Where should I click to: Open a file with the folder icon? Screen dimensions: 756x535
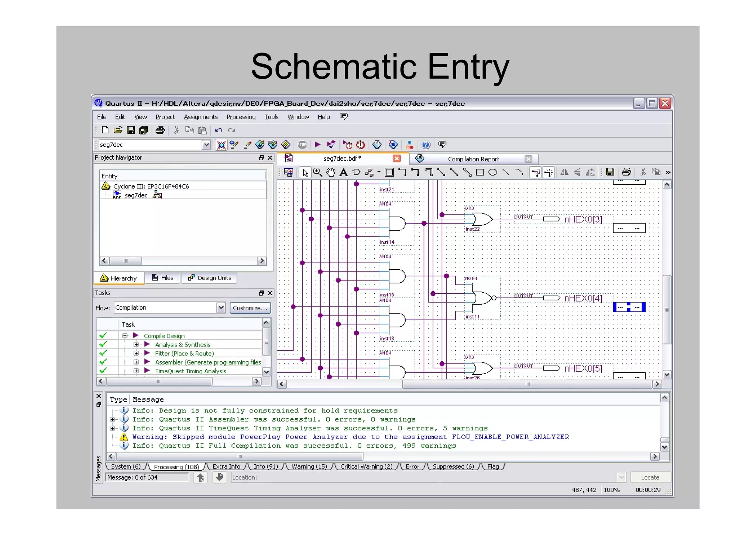(118, 130)
